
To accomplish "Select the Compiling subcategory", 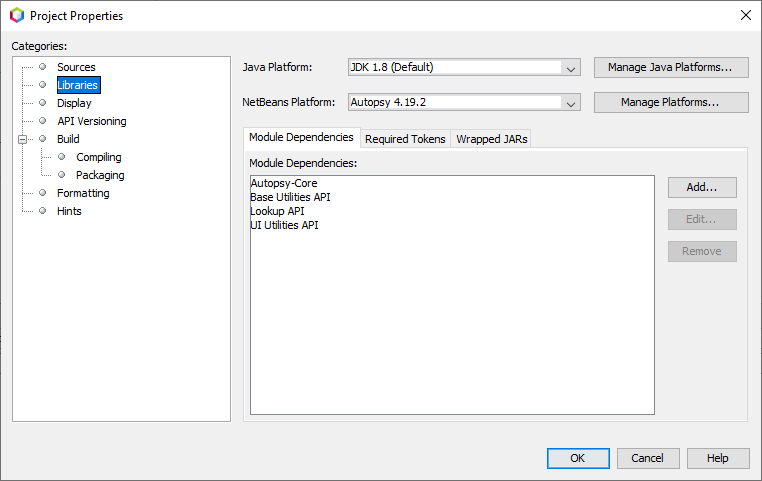I will (x=98, y=157).
